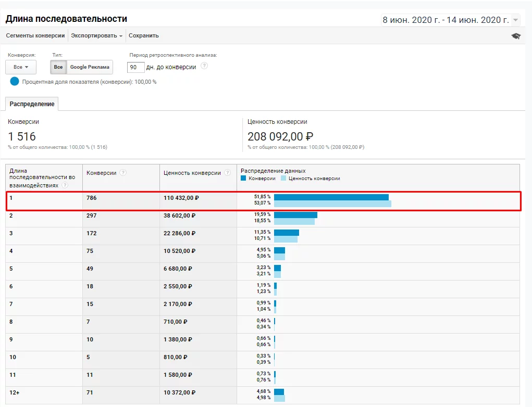Select the Все type toggle
Screen dimensions: 532x407
click(58, 67)
